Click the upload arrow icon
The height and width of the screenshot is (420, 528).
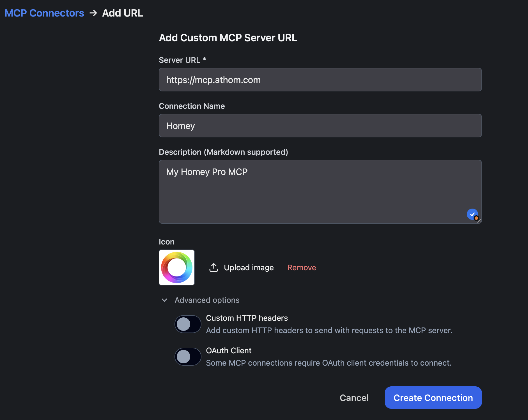point(214,267)
